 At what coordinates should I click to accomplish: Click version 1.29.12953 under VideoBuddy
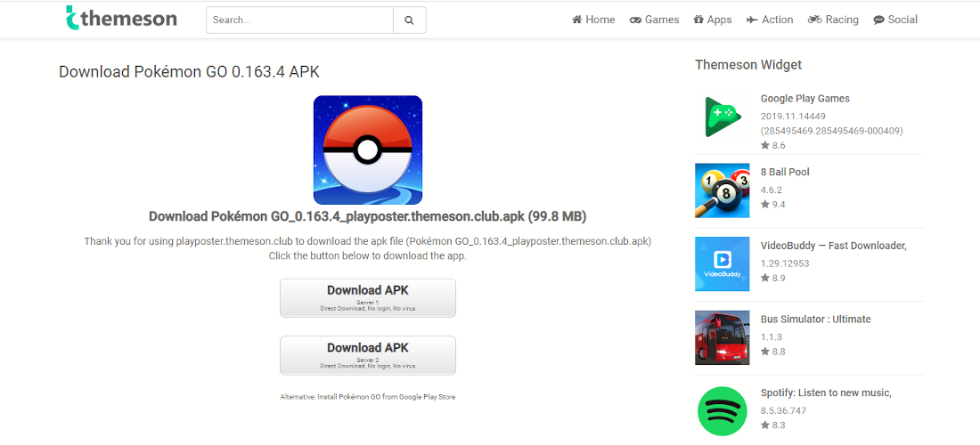[785, 263]
